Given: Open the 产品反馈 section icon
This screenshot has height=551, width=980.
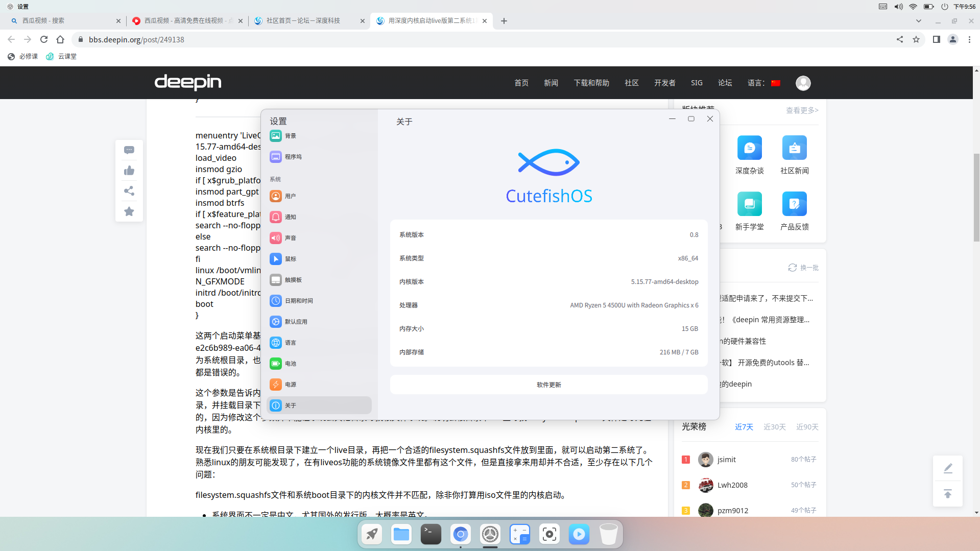Looking at the screenshot, I should [794, 204].
